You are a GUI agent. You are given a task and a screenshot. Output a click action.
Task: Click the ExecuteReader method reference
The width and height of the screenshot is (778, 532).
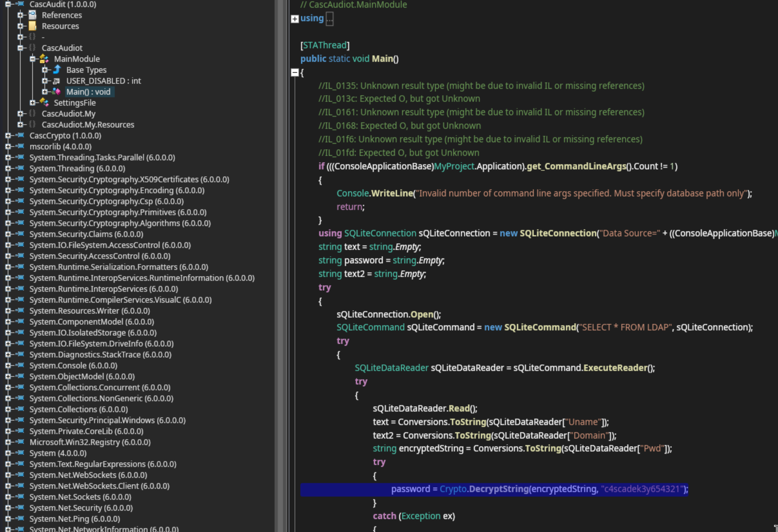coord(615,368)
